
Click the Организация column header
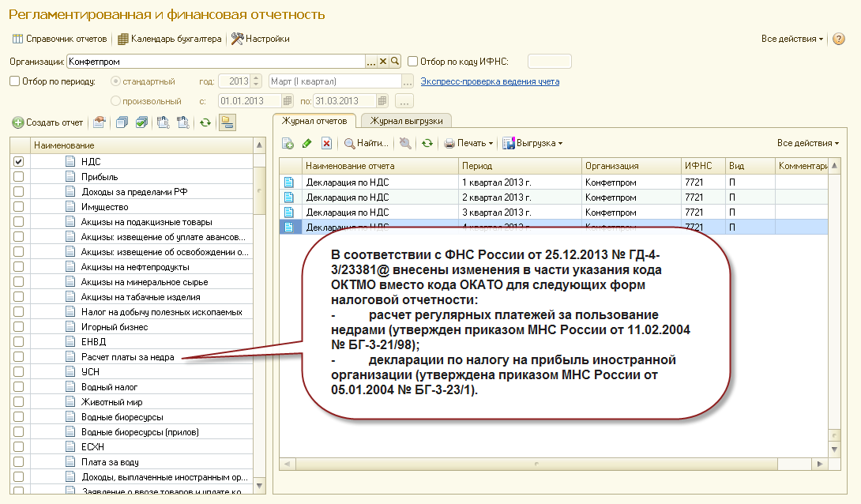(x=630, y=166)
